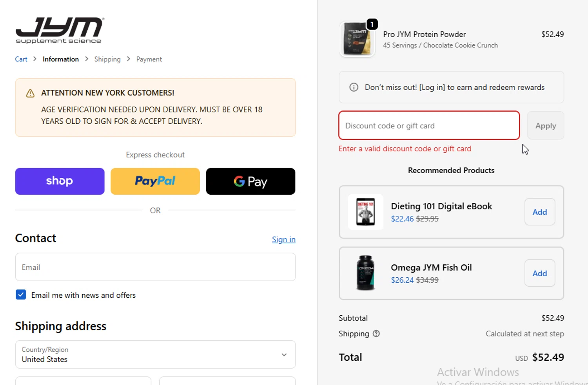Click the Sign in link

284,239
